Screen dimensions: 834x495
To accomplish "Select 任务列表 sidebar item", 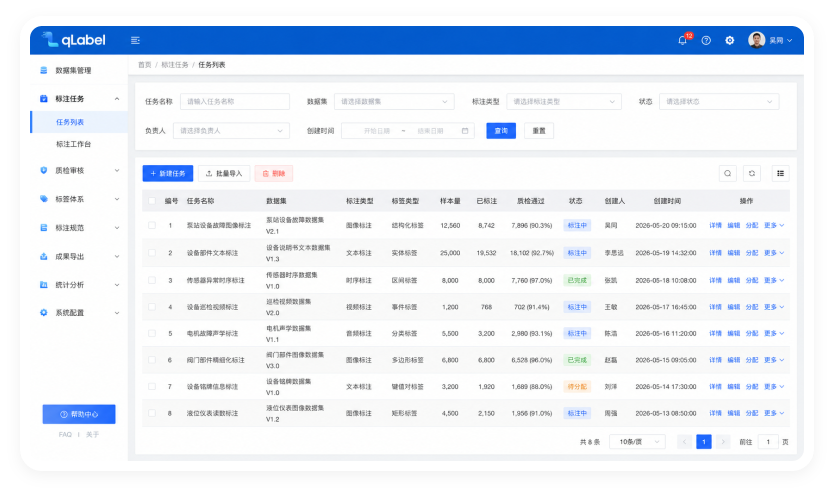I will point(79,122).
